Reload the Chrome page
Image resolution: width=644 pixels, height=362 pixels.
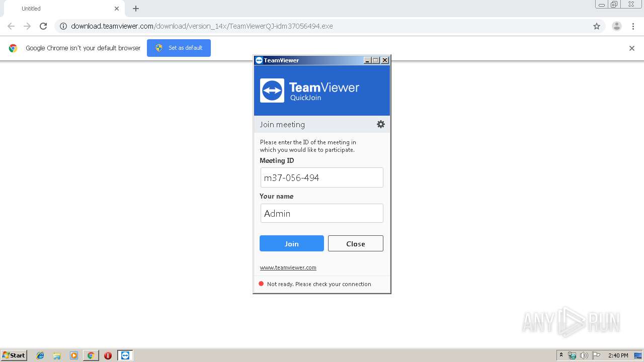tap(43, 26)
